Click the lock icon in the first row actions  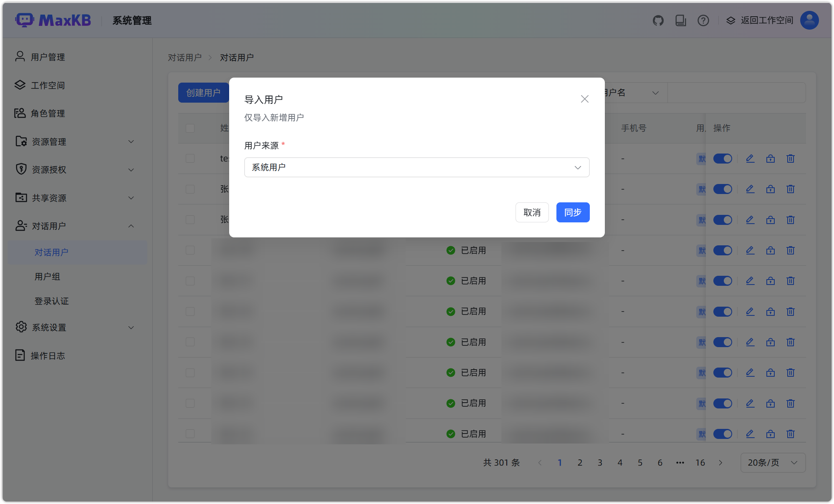click(770, 159)
